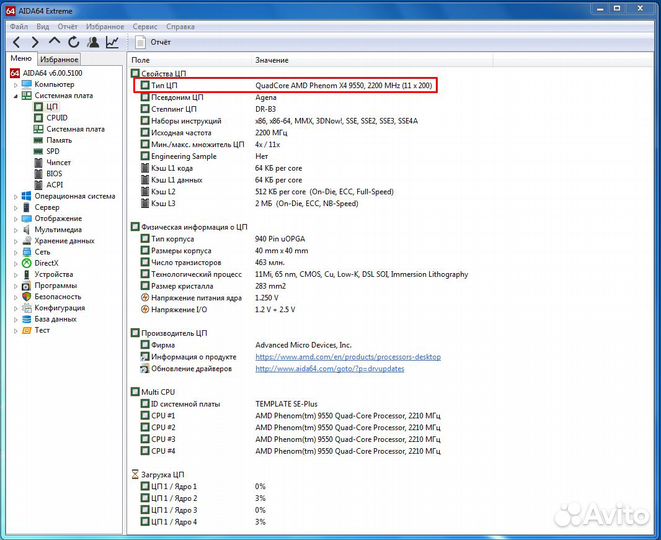Select the Тест benchmark icon
The image size is (661, 540).
(x=27, y=330)
